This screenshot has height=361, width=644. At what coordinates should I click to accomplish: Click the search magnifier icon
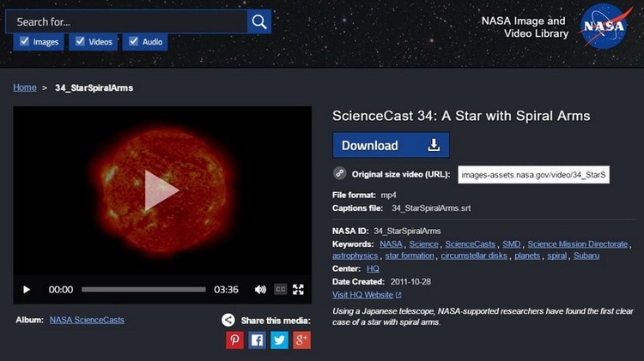coord(258,22)
